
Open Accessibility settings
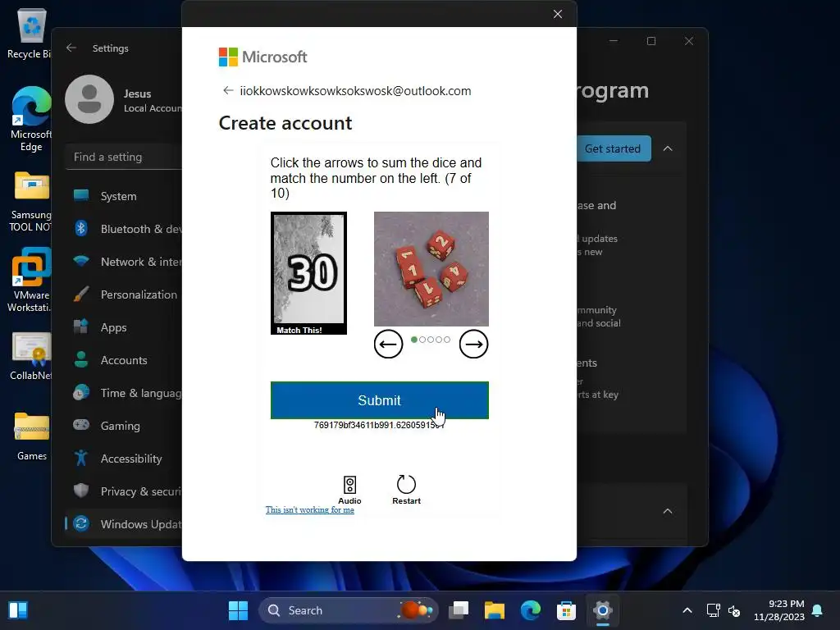pyautogui.click(x=125, y=459)
